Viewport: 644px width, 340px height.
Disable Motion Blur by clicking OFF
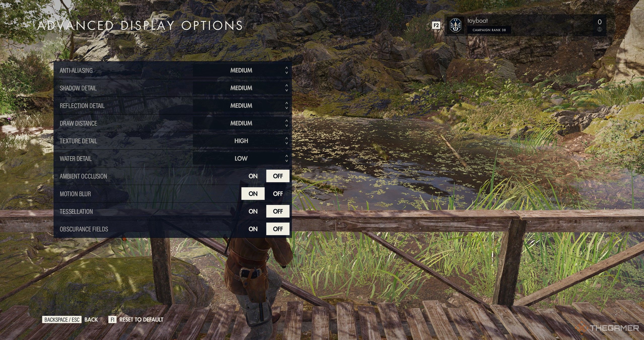click(x=277, y=193)
